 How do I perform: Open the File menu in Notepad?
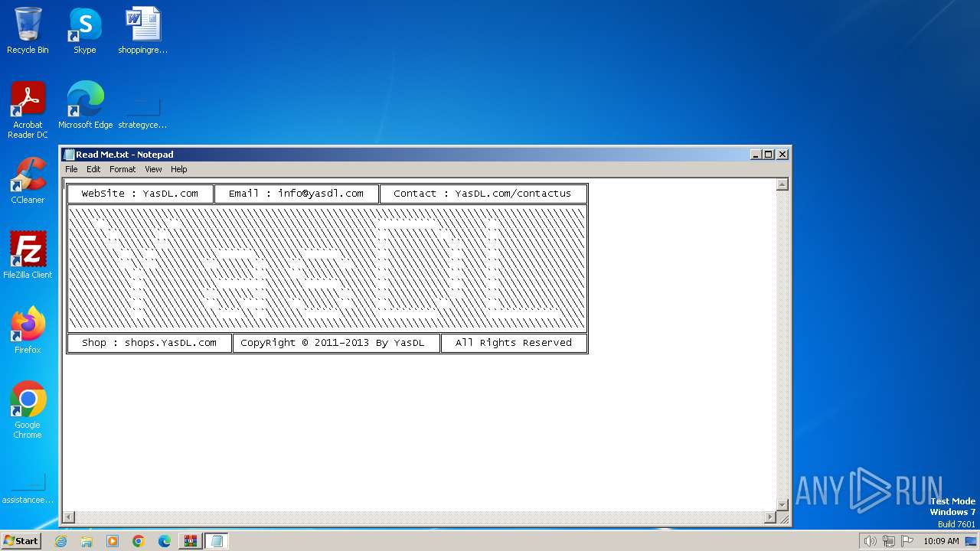click(x=71, y=169)
